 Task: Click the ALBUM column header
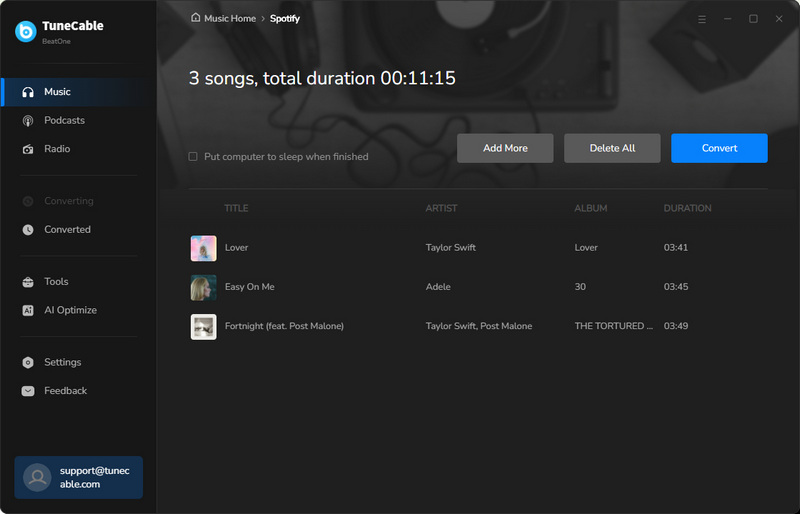(591, 208)
